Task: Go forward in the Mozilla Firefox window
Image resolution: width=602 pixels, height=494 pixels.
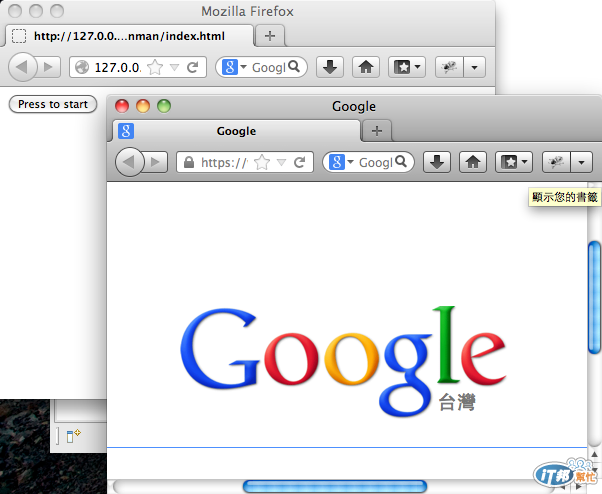Action: pyautogui.click(x=49, y=67)
